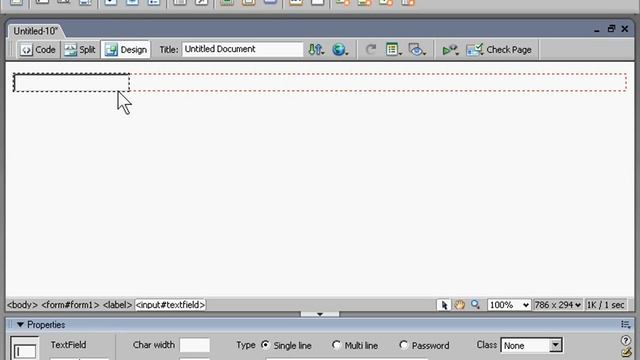Select the Single line type radio button
The width and height of the screenshot is (640, 360).
(x=265, y=345)
